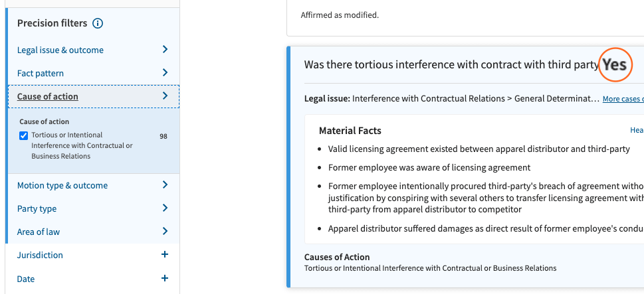Click the plus icon beside Date
The height and width of the screenshot is (294, 644).
pyautogui.click(x=165, y=279)
